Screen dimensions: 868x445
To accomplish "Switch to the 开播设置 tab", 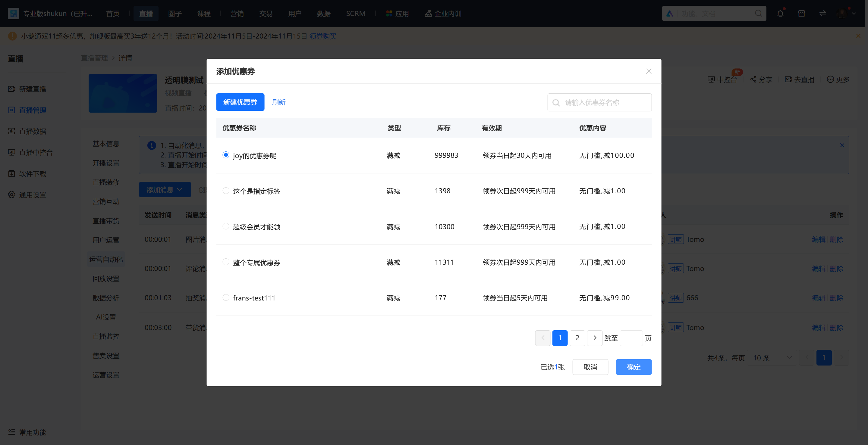I will point(106,163).
